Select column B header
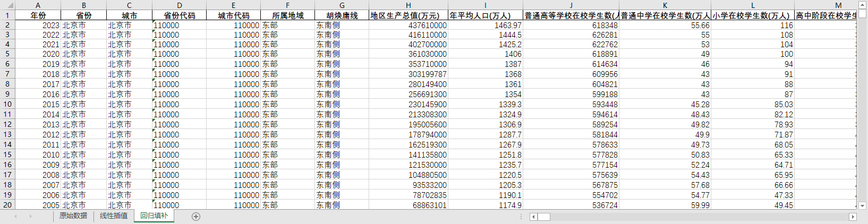 (83, 5)
